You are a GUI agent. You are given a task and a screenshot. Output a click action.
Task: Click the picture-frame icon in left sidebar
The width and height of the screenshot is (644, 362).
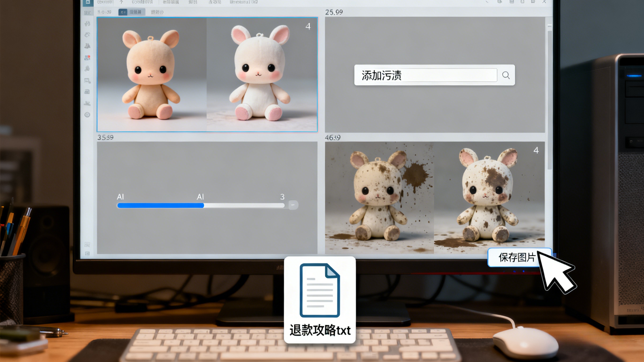point(87,80)
